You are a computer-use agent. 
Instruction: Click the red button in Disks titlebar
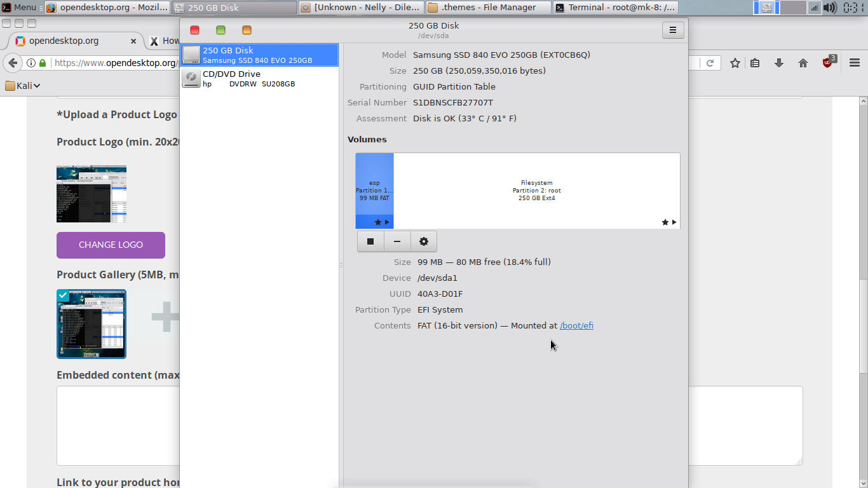tap(194, 30)
